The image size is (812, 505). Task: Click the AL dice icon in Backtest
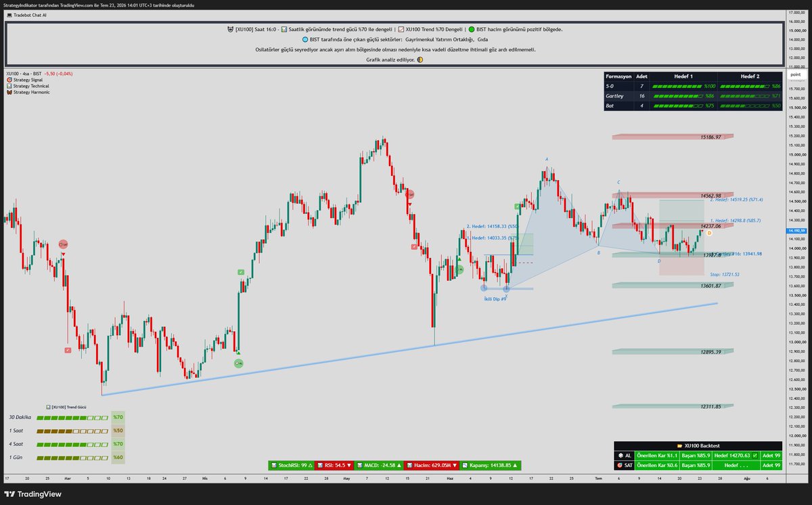pyautogui.click(x=619, y=456)
